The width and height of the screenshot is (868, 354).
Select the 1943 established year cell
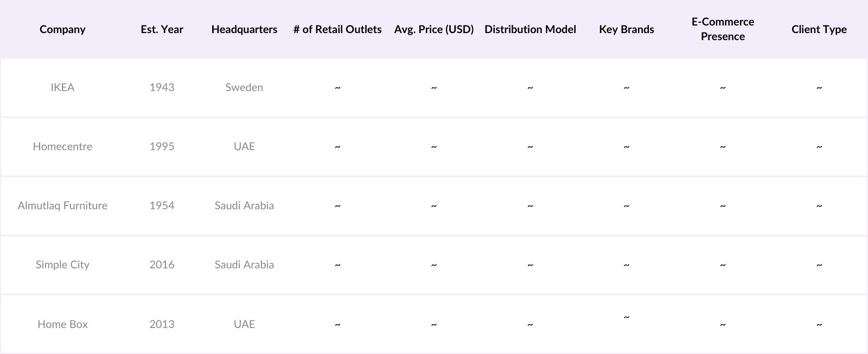point(162,87)
